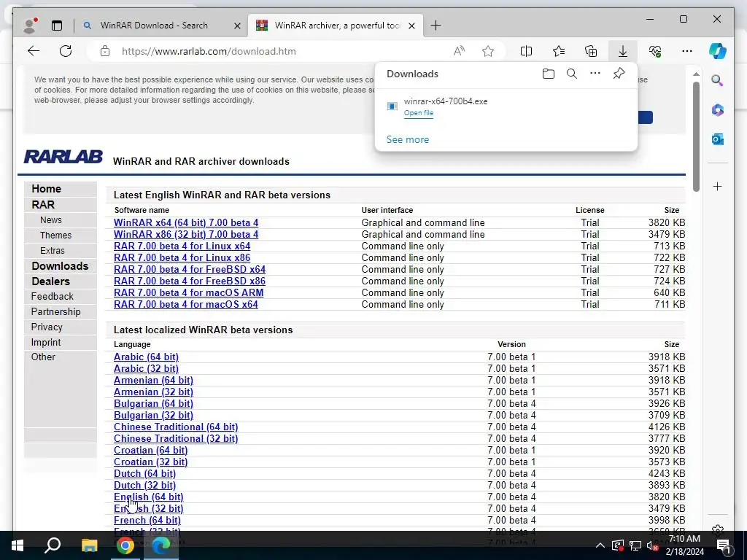Open Google Chrome from taskbar

(125, 545)
